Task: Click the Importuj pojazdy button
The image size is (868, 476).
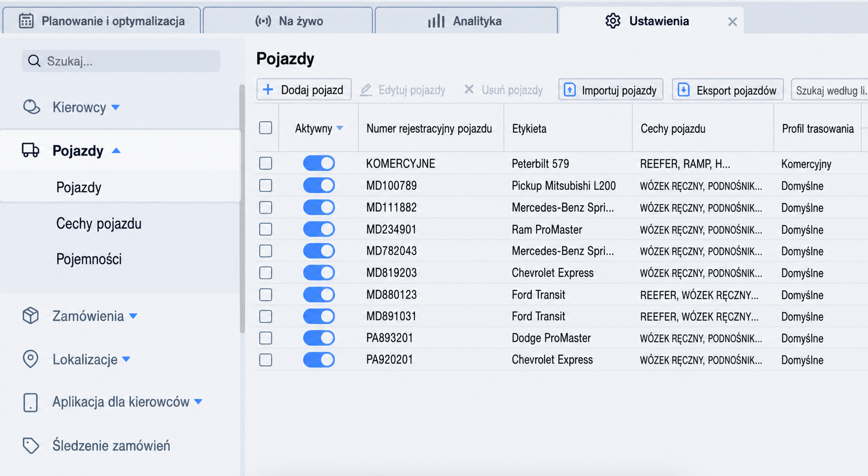Action: tap(611, 90)
